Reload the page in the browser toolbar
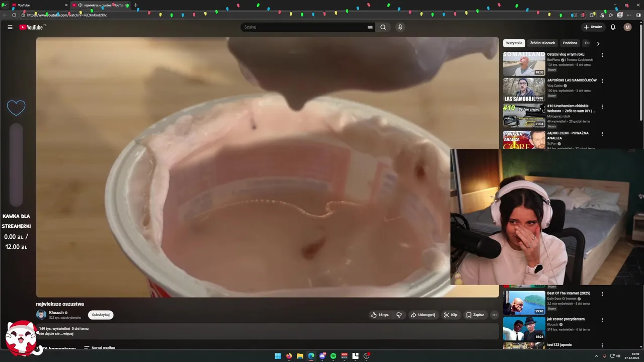The image size is (644, 362). coord(14,15)
